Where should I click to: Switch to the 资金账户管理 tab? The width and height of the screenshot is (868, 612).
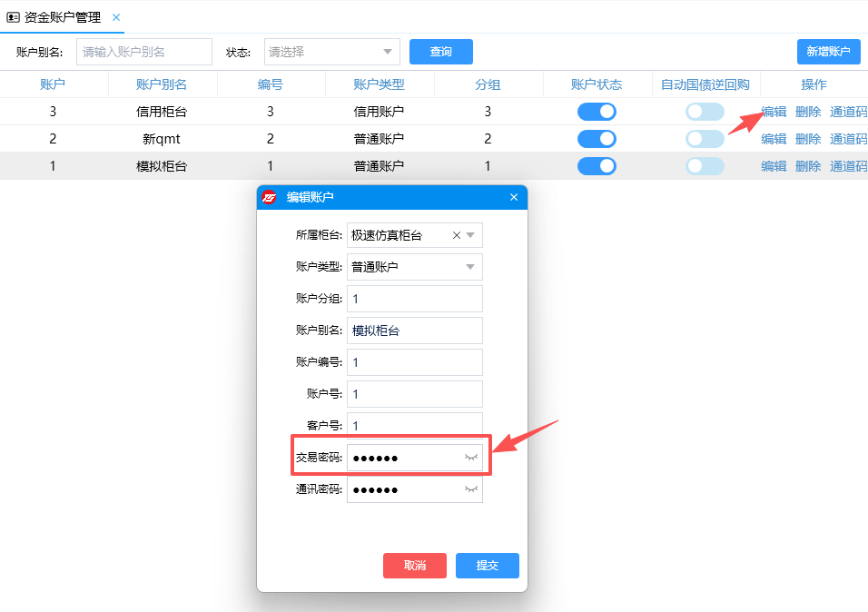(x=59, y=16)
